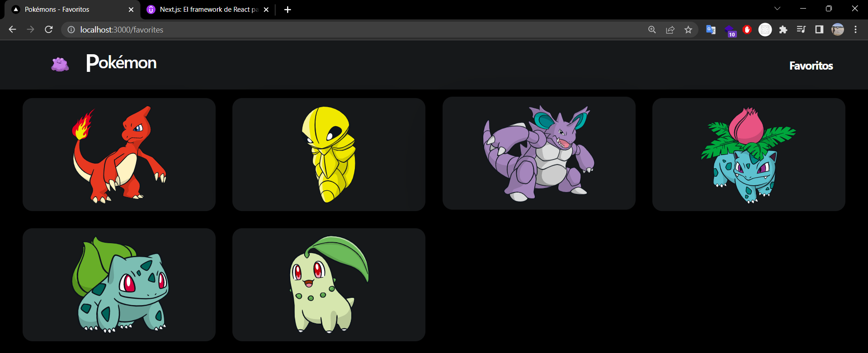The height and width of the screenshot is (353, 868).
Task: Switch to the Next.js framework tab
Action: point(208,9)
